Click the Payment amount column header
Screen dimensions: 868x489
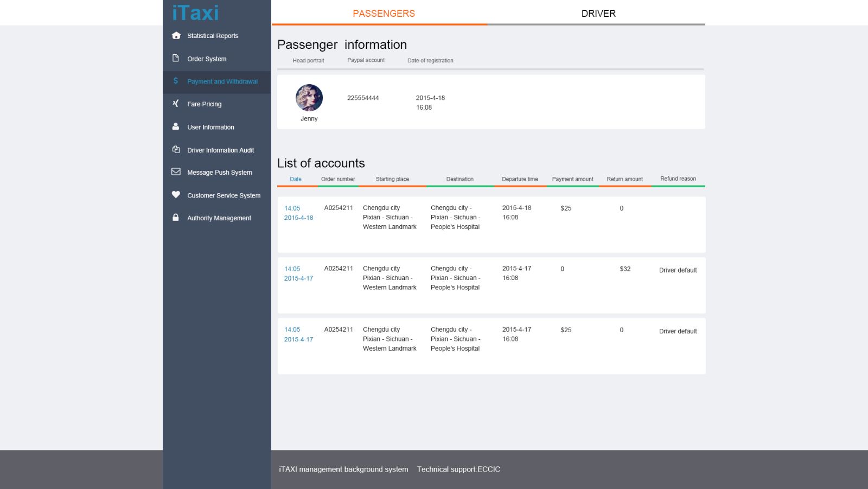tap(572, 179)
